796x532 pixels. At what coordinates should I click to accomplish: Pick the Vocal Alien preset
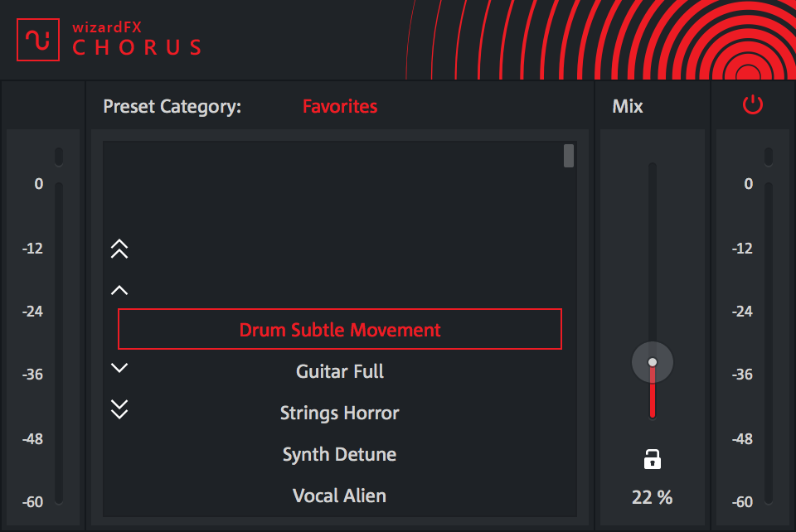340,496
